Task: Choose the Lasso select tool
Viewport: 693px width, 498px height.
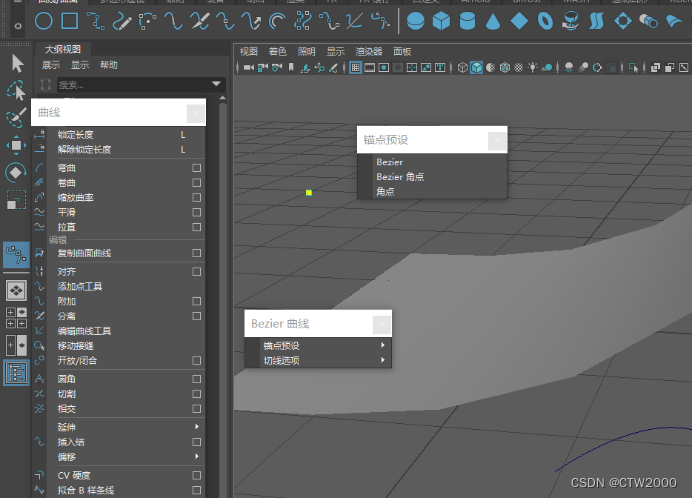Action: 16,90
